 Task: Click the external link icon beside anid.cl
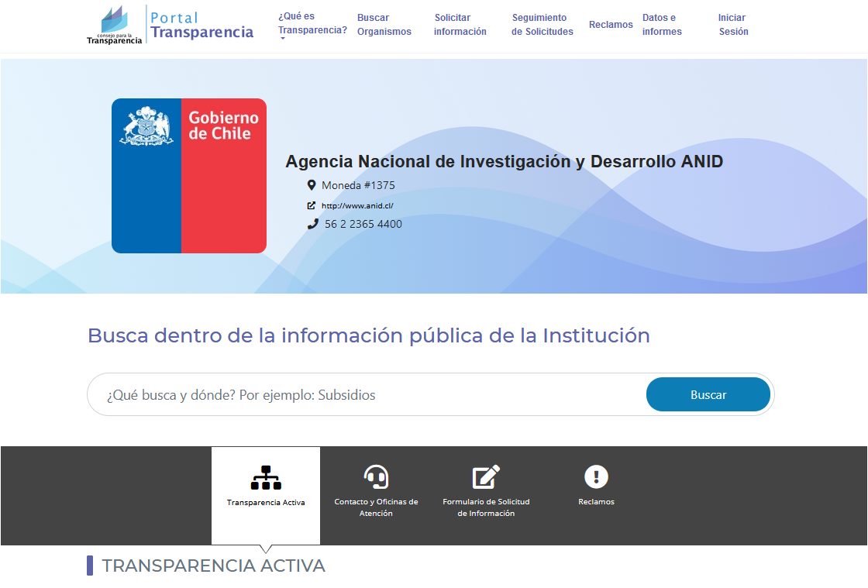coord(311,205)
